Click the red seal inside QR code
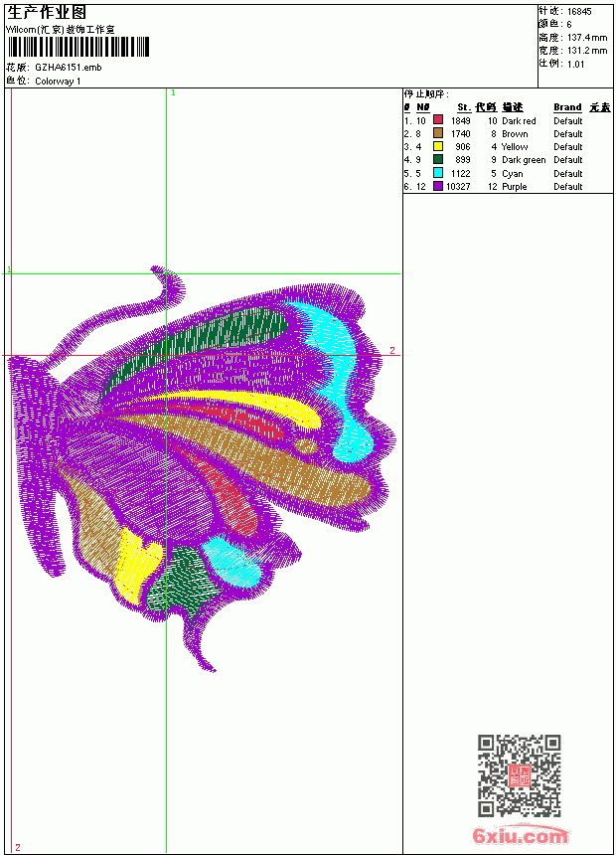This screenshot has width=616, height=855. tap(520, 774)
